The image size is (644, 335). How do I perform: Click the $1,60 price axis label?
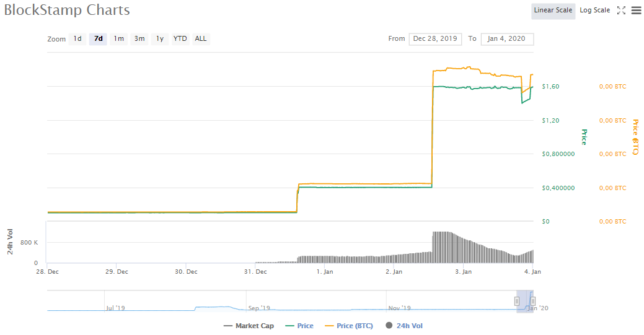pyautogui.click(x=550, y=87)
